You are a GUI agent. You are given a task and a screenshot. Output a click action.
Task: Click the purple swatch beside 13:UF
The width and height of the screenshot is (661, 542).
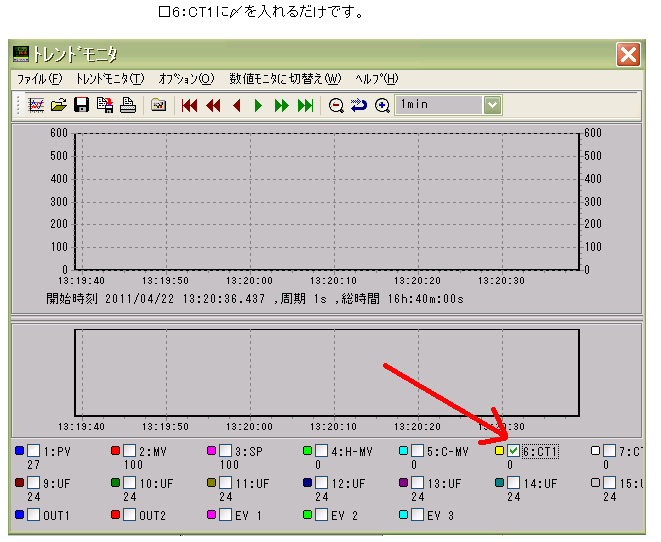[403, 482]
